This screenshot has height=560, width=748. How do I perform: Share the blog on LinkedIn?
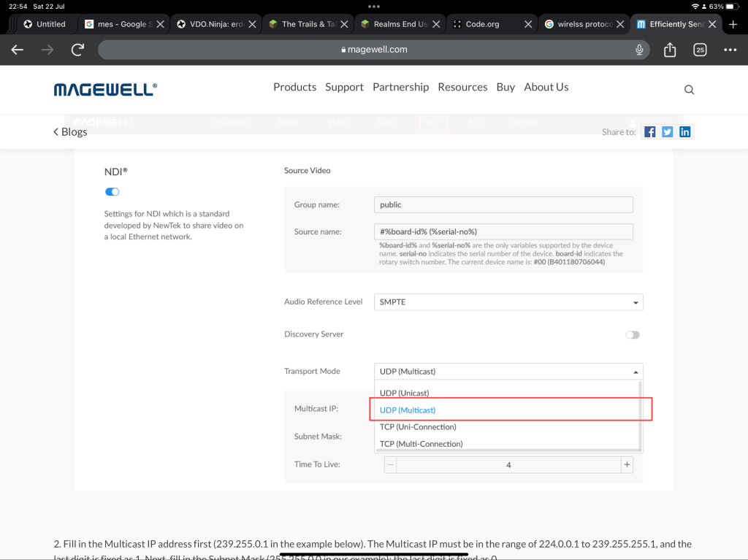[685, 131]
